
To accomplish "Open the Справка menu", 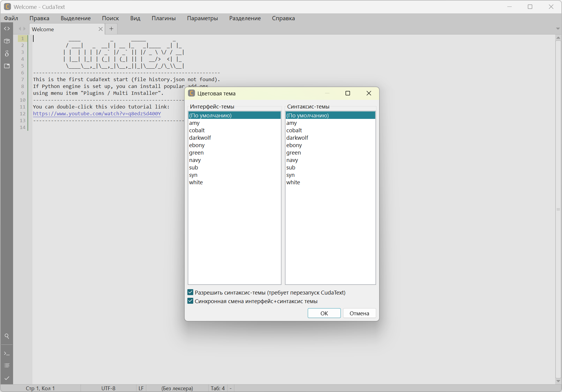I will point(283,18).
